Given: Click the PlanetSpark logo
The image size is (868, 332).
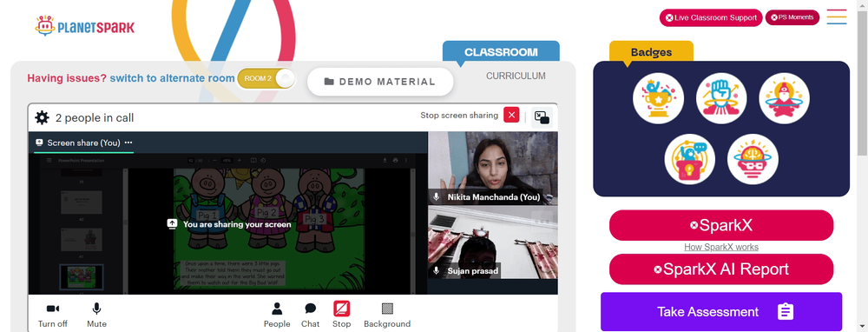Looking at the screenshot, I should pos(85,26).
